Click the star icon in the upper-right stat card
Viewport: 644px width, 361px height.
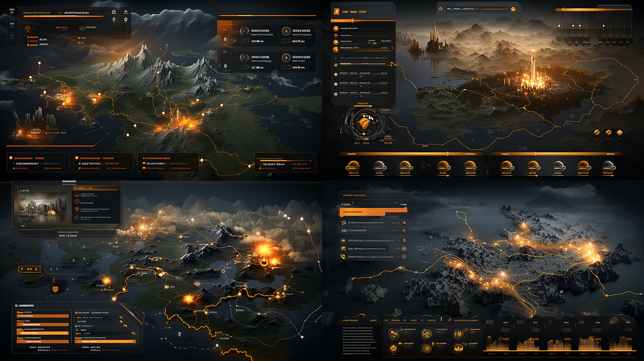(286, 31)
